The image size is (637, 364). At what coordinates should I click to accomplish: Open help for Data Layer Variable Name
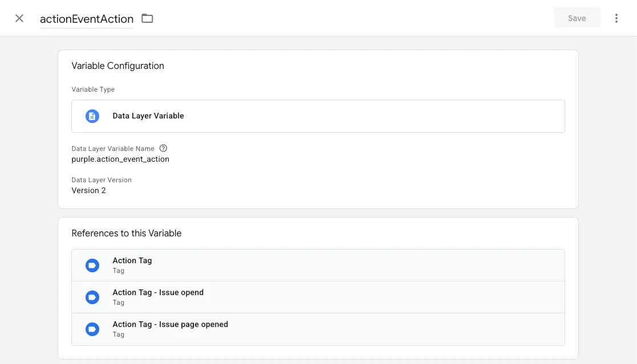(x=163, y=148)
